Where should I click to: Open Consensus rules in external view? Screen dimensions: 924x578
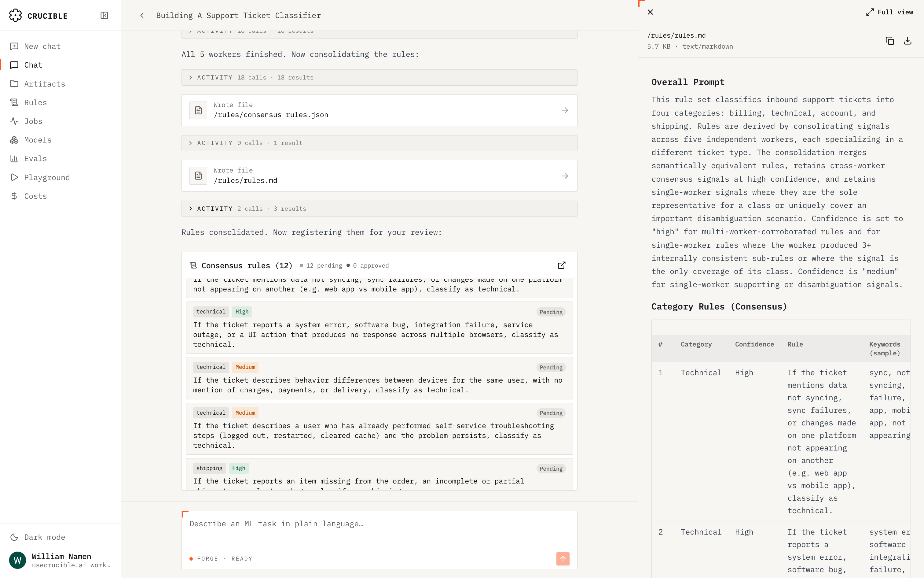point(562,265)
